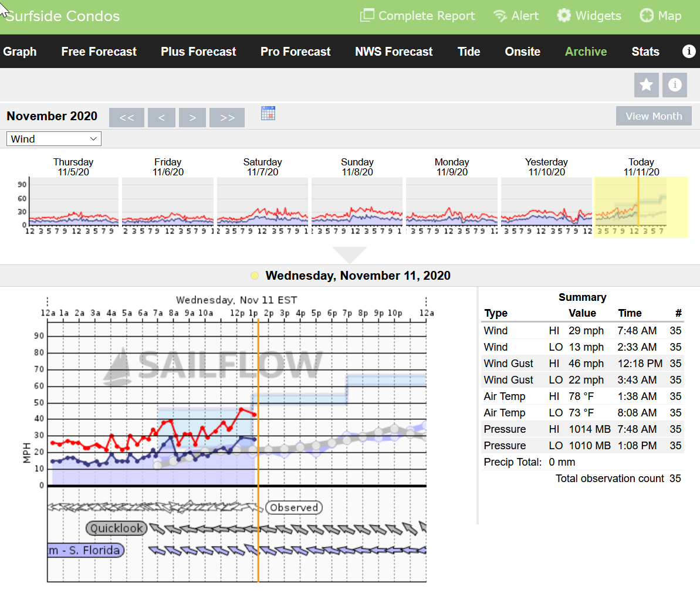
Task: Select the Archive tab
Action: 586,51
